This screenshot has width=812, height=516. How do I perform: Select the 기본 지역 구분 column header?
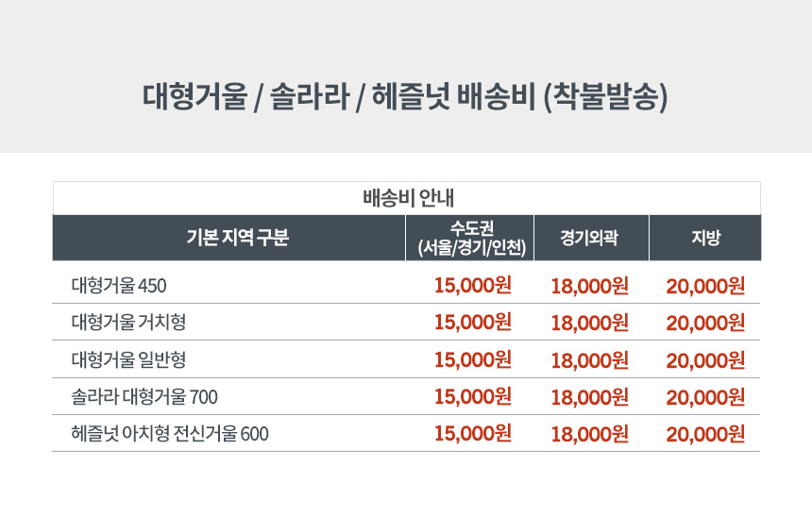point(229,239)
